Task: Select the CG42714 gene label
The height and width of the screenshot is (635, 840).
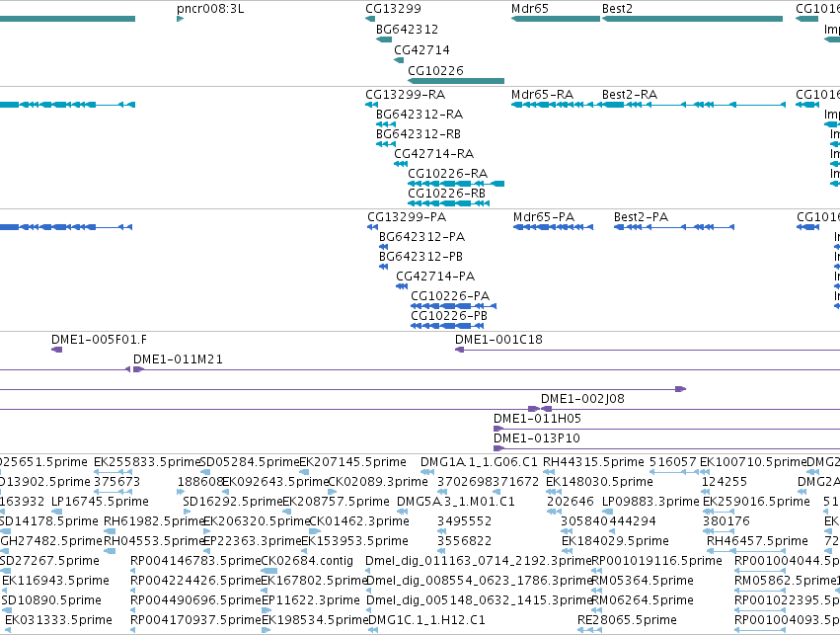Action: [x=421, y=49]
